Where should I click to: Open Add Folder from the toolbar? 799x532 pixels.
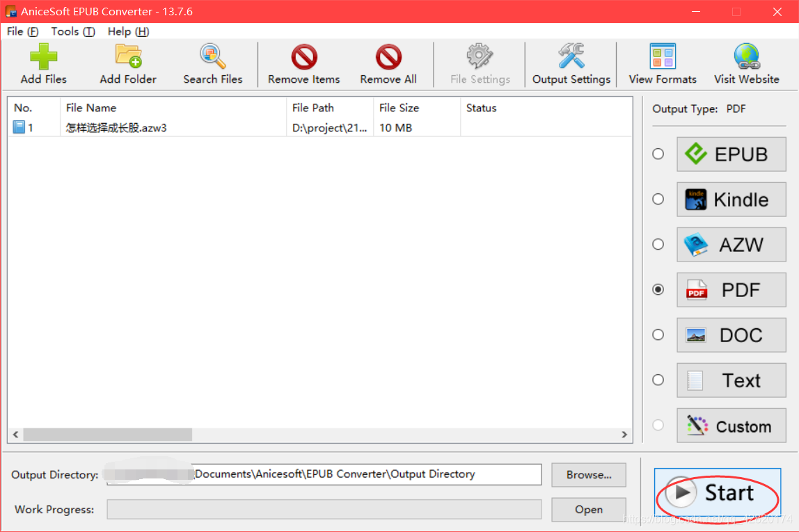coord(128,64)
